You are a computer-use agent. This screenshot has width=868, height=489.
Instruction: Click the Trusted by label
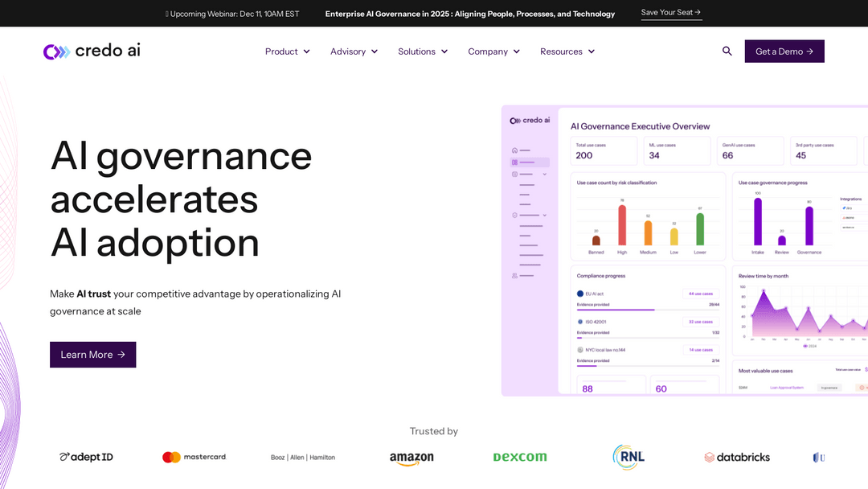434,431
